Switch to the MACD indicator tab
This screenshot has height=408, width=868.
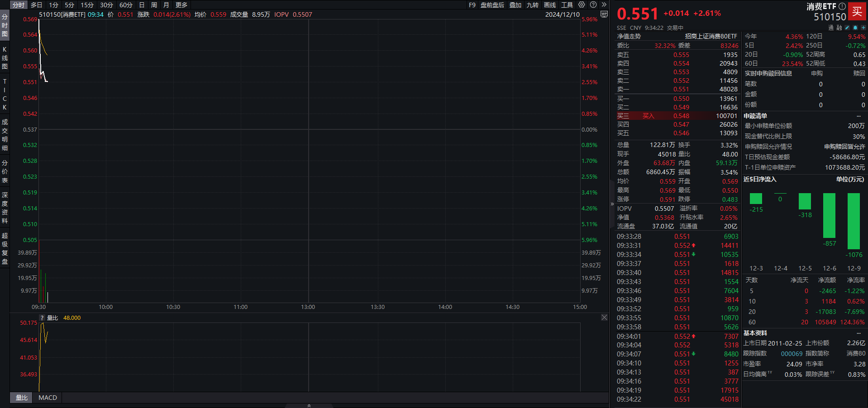48,398
